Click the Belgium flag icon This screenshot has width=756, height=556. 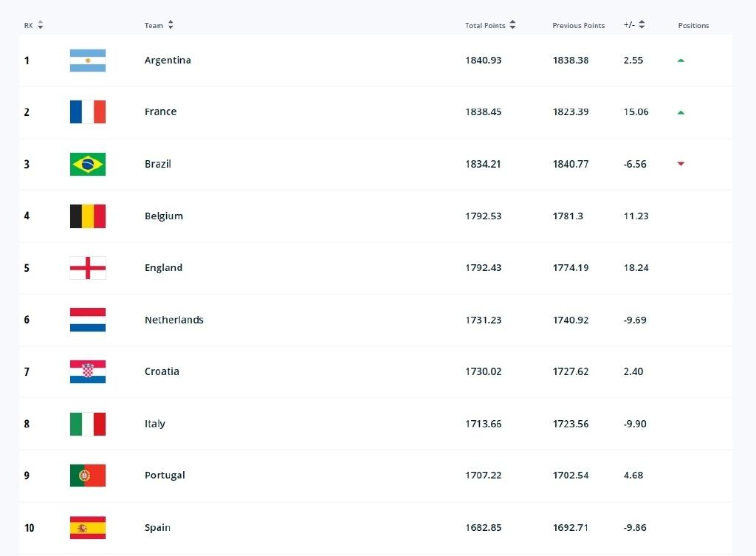[88, 216]
